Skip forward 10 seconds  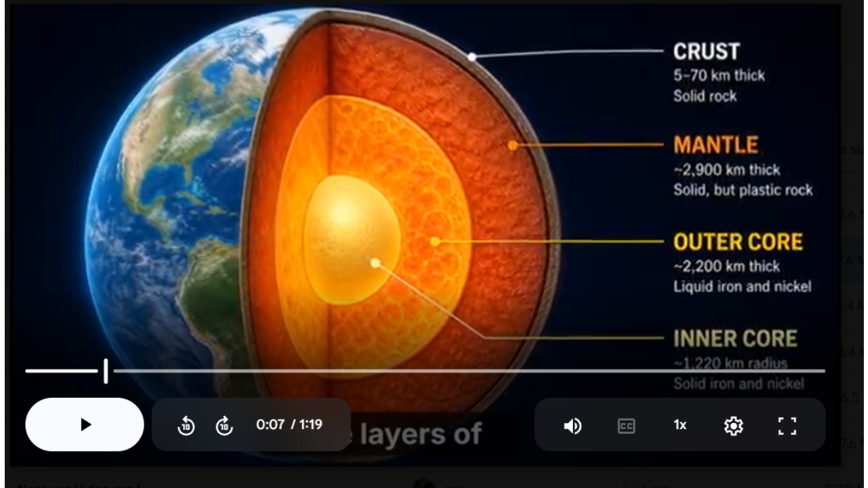point(224,426)
